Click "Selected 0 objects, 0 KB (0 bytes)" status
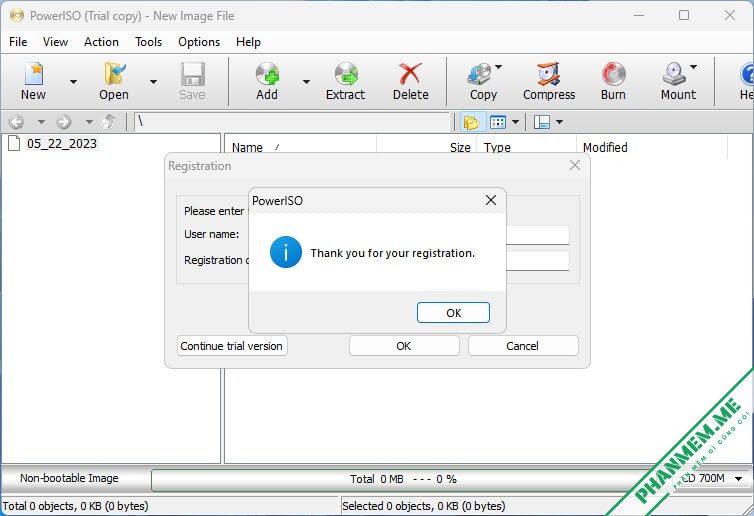Screen dimensions: 754x516 click(424, 506)
